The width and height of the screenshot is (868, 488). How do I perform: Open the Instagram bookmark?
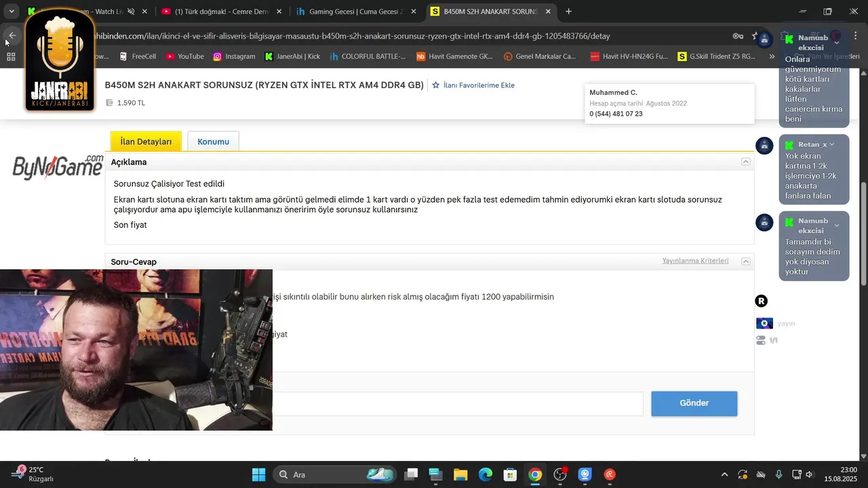[234, 56]
